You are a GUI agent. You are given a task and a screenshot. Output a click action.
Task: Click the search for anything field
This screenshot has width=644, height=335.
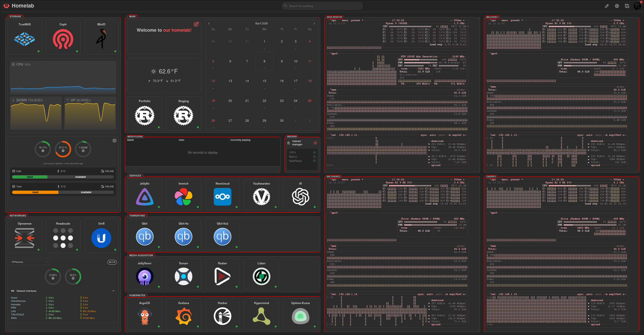[x=322, y=6]
